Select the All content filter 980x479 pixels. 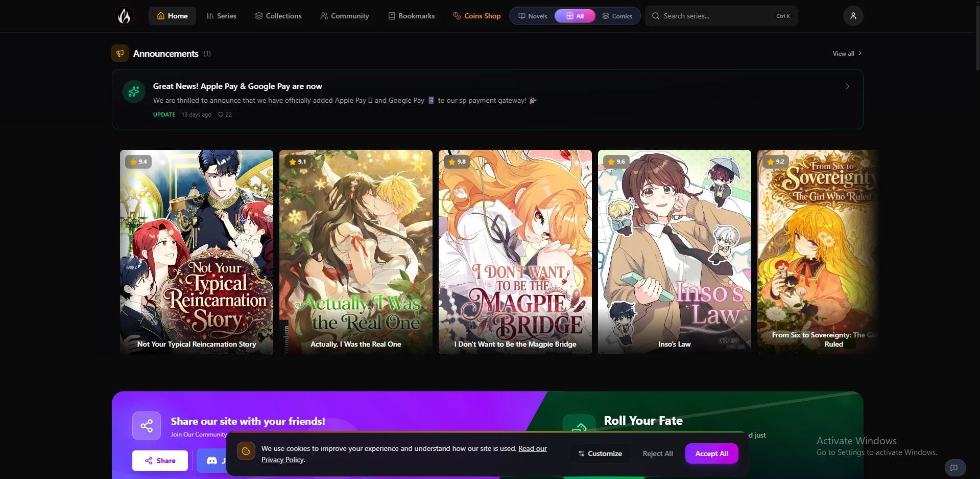[x=575, y=16]
